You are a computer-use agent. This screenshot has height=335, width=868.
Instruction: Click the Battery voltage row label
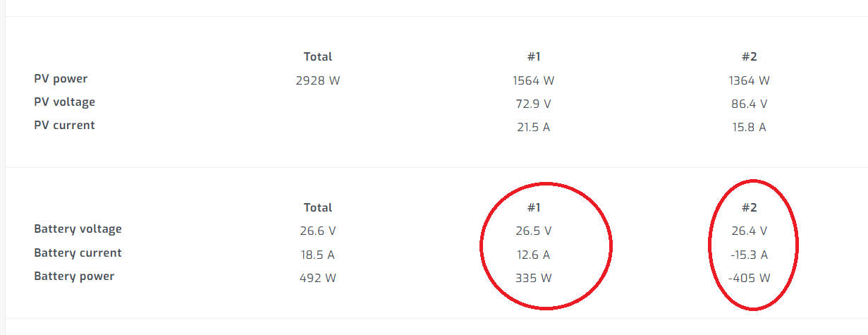pyautogui.click(x=78, y=229)
